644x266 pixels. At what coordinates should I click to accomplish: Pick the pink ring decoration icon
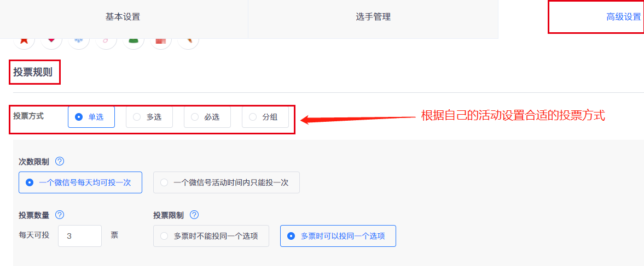(x=106, y=42)
